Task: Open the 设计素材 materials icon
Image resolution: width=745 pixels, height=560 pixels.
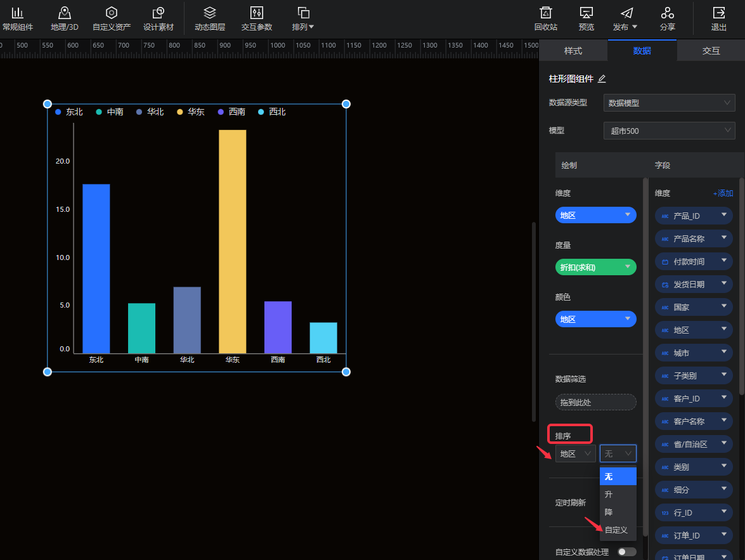Action: pyautogui.click(x=159, y=13)
